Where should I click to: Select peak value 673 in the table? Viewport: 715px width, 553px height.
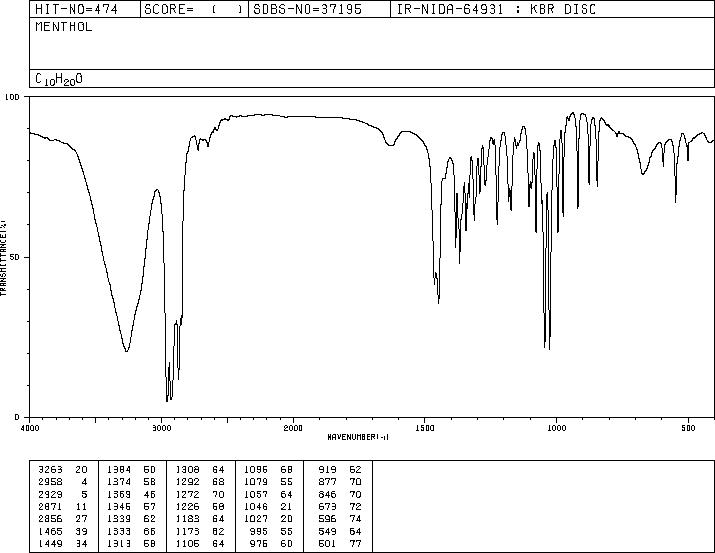click(x=327, y=506)
